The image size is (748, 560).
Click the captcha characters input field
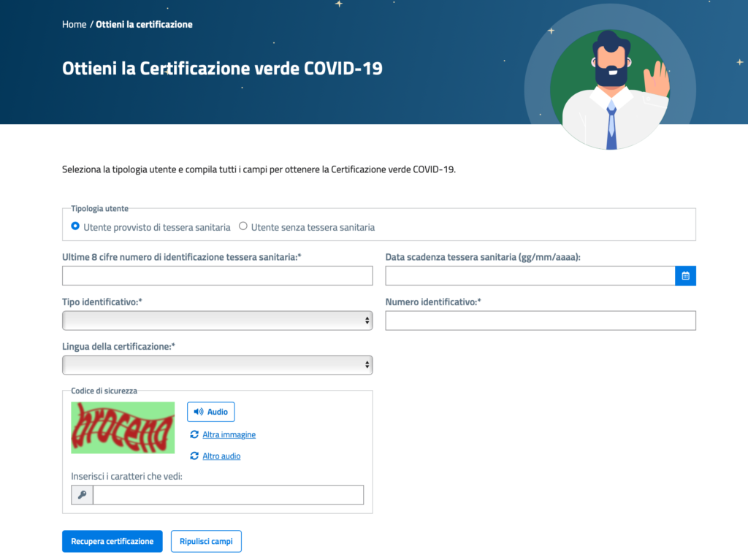point(228,495)
